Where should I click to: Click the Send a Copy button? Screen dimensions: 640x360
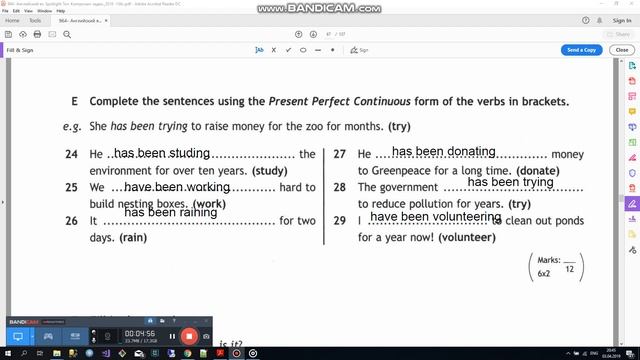point(581,50)
